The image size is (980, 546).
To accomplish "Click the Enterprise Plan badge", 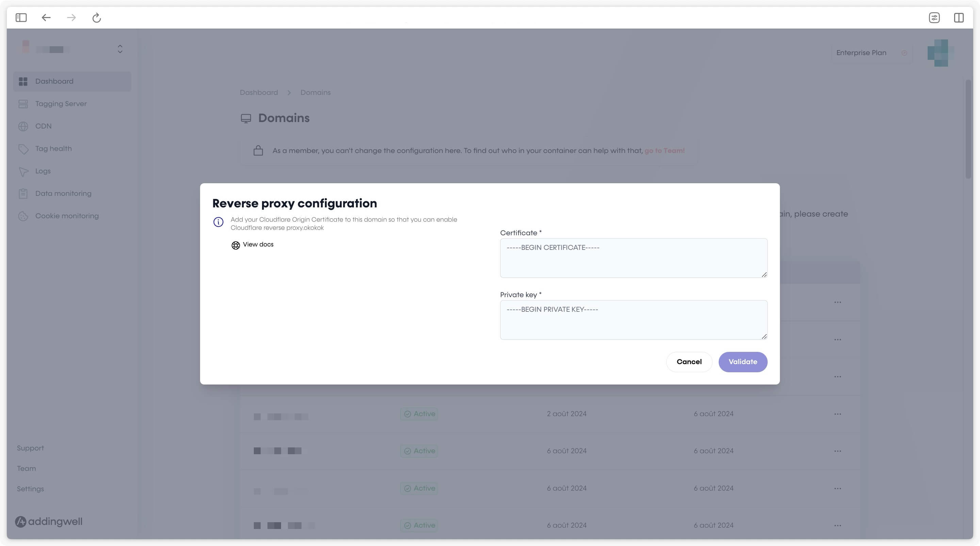I will pos(871,53).
